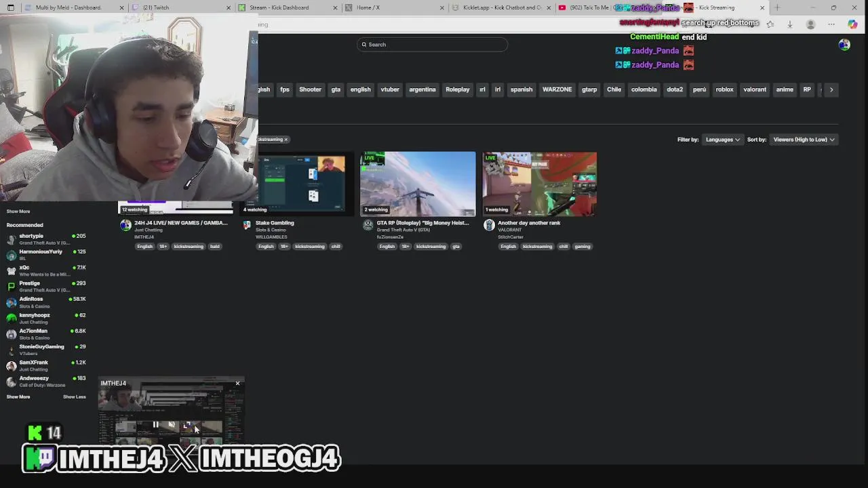This screenshot has height=488, width=868.
Task: Open SamXFrank avatar icon
Action: tap(12, 365)
